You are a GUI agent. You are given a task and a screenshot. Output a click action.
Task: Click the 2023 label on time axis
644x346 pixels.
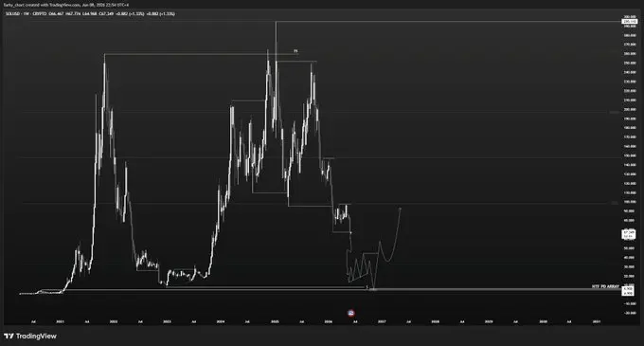(167, 321)
